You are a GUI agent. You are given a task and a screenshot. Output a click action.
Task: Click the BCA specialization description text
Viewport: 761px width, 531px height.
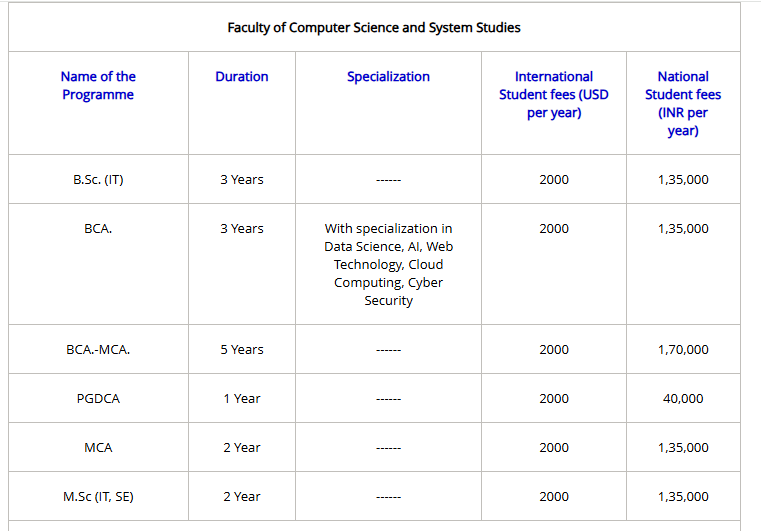(x=388, y=265)
